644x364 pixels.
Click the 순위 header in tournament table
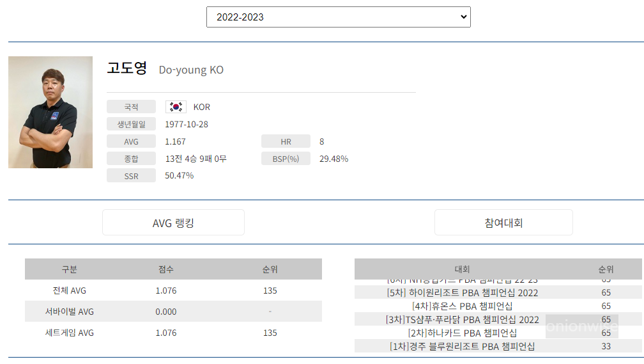(606, 269)
